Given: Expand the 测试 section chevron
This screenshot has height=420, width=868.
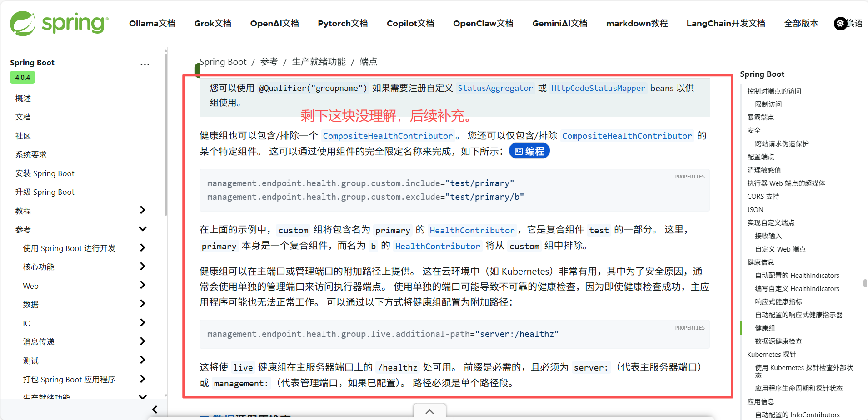Looking at the screenshot, I should click(143, 360).
